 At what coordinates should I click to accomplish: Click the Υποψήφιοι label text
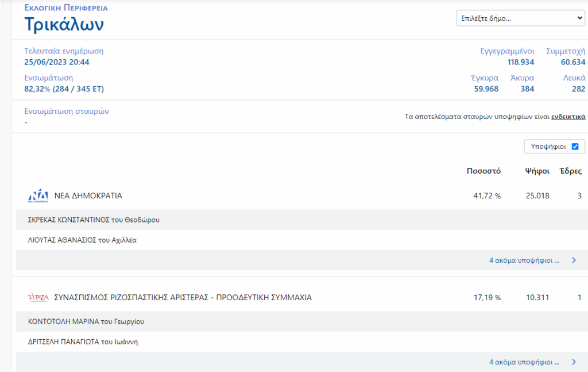pyautogui.click(x=548, y=147)
